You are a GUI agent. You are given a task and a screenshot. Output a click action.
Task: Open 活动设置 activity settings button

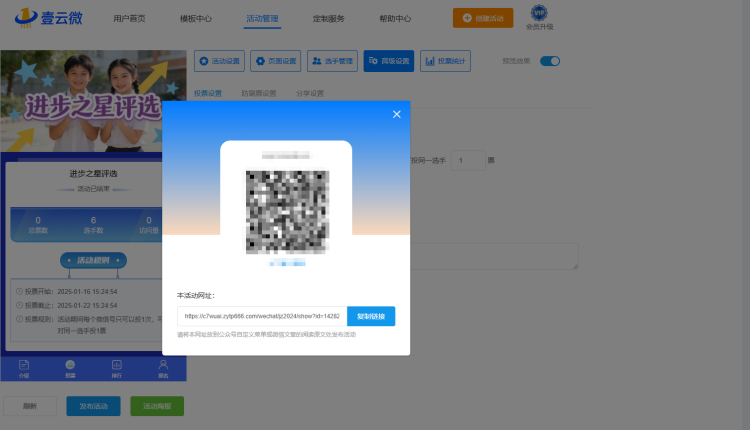[x=220, y=61]
